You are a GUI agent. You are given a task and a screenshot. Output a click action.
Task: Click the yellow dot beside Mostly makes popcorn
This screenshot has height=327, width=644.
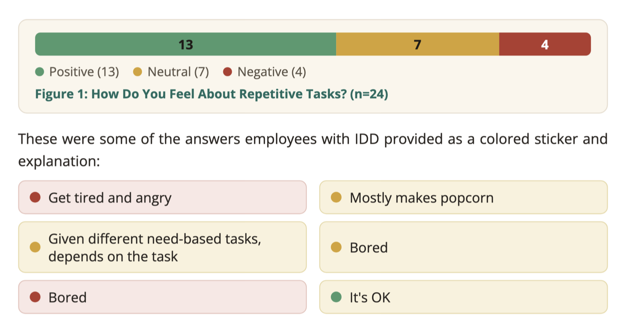coord(337,198)
